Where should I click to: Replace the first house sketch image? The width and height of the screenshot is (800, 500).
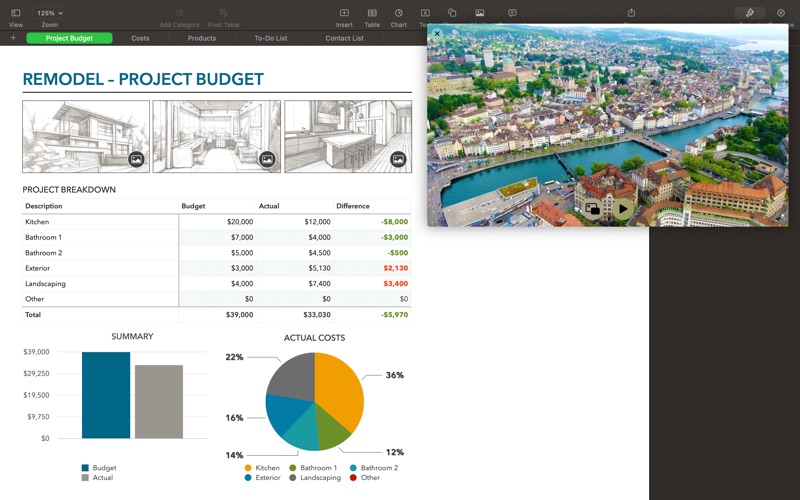point(136,159)
